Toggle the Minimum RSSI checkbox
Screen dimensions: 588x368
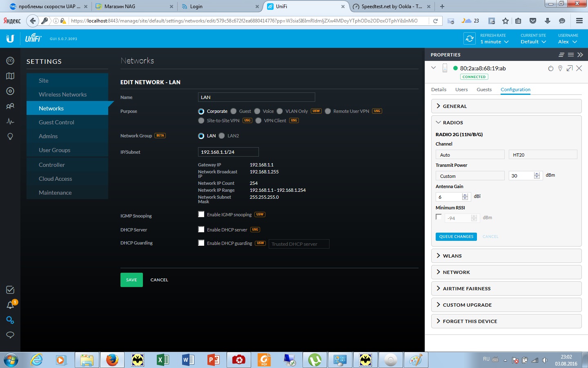pyautogui.click(x=439, y=217)
